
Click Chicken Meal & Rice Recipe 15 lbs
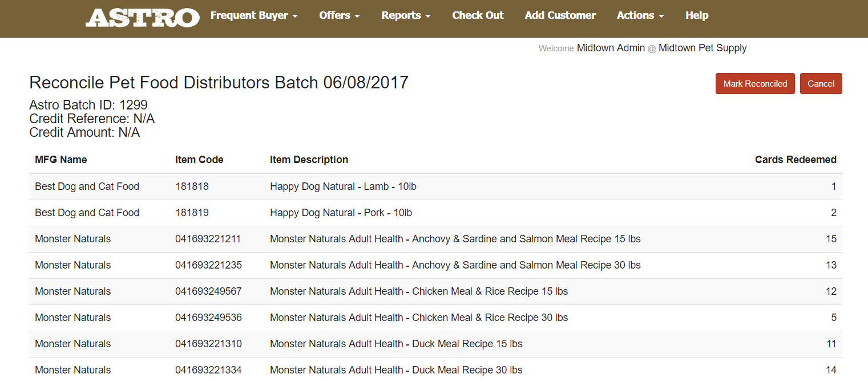pos(419,291)
